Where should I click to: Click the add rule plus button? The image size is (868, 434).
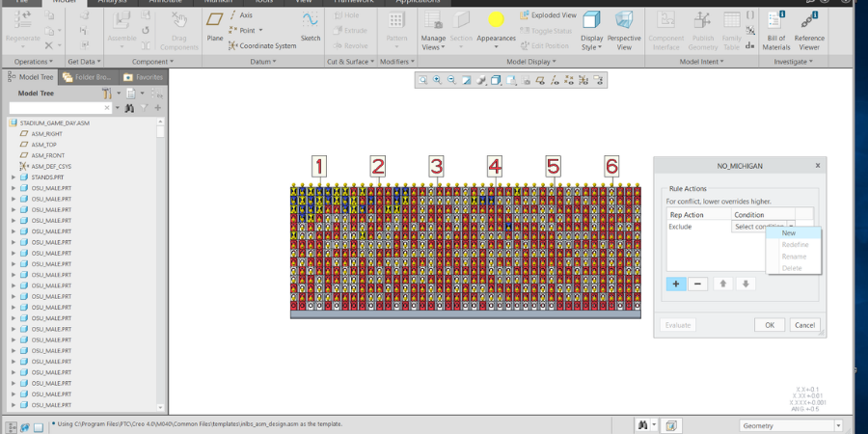click(x=675, y=284)
